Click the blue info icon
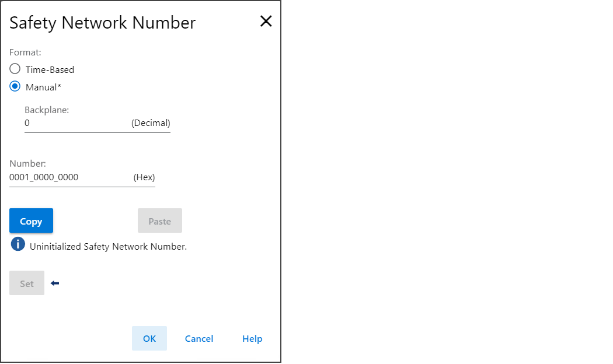613x364 pixels. [x=18, y=244]
